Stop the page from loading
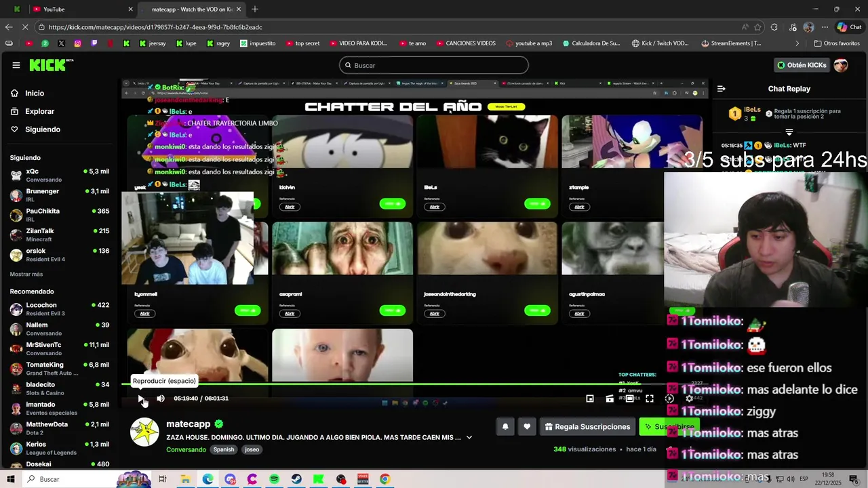 pyautogui.click(x=25, y=27)
